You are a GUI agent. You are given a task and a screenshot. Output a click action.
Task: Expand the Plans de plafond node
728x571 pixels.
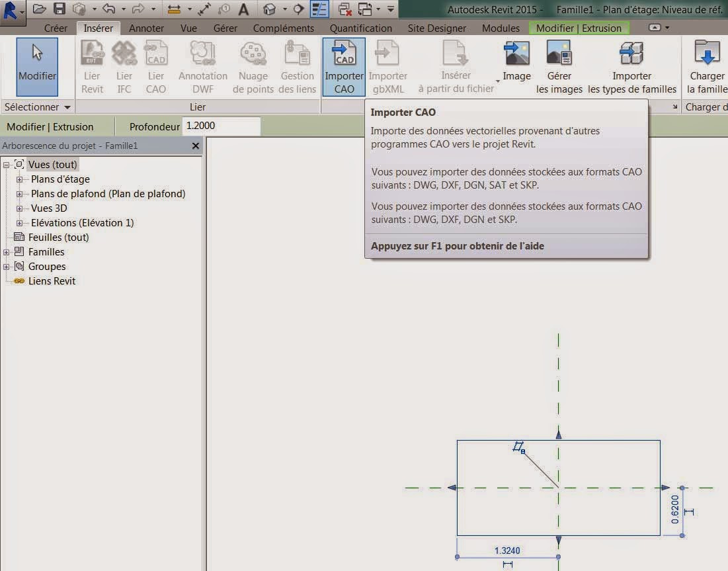click(x=19, y=194)
